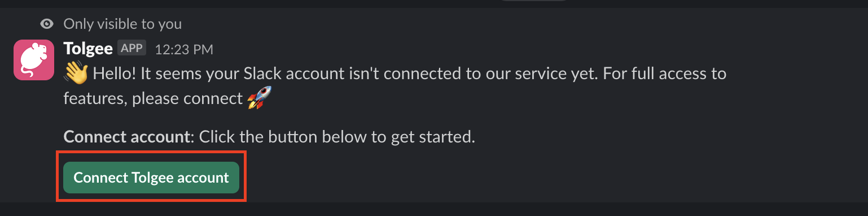This screenshot has width=868, height=216.
Task: Click the APP badge next to Tolgee
Action: [132, 48]
